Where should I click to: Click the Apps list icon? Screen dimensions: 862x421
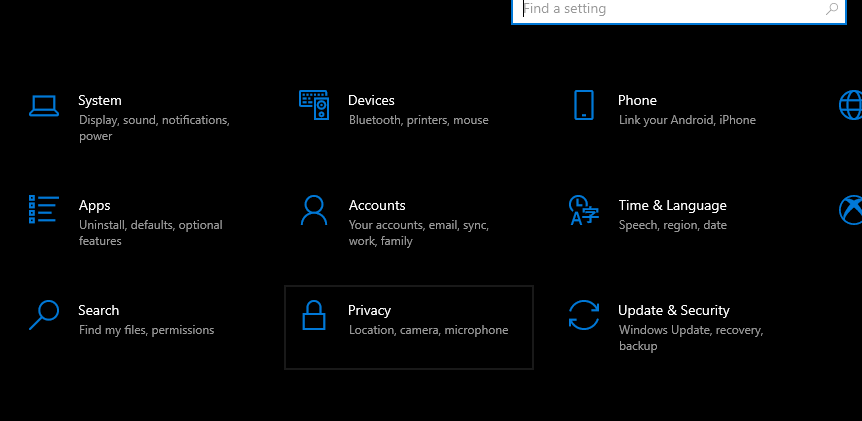click(x=43, y=209)
